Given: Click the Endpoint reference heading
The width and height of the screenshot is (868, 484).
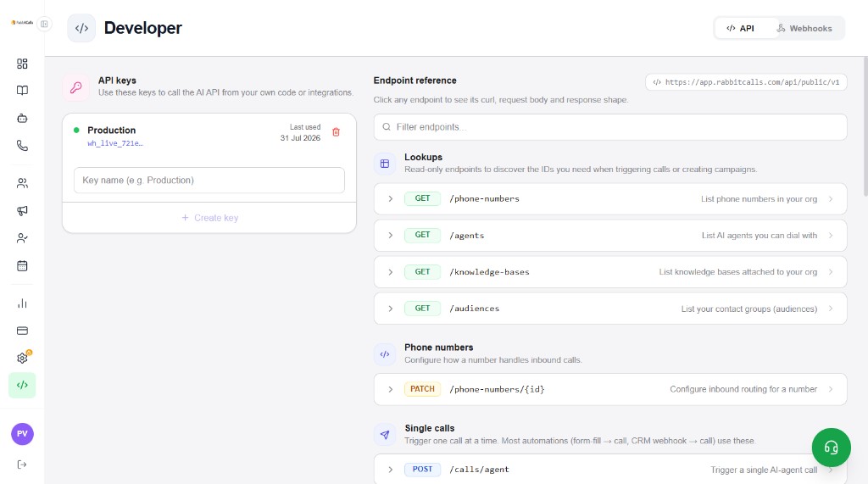Looking at the screenshot, I should tap(415, 81).
